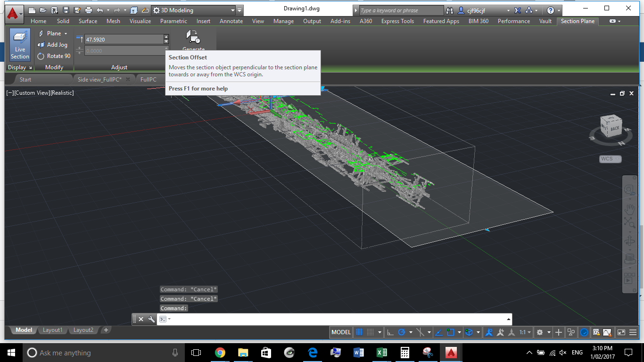Select the Live Section tool
The height and width of the screenshot is (362, 644).
(19, 45)
